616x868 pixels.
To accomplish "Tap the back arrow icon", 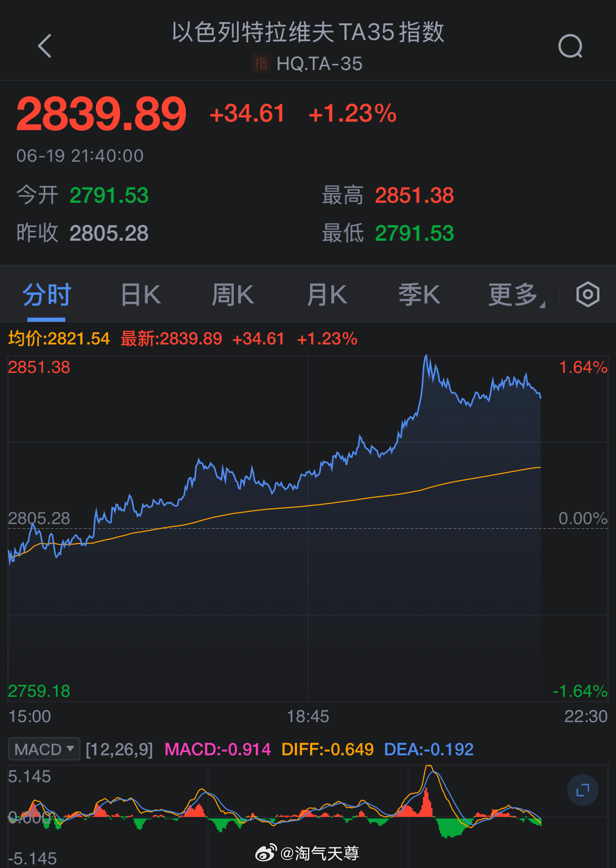I will [x=45, y=46].
